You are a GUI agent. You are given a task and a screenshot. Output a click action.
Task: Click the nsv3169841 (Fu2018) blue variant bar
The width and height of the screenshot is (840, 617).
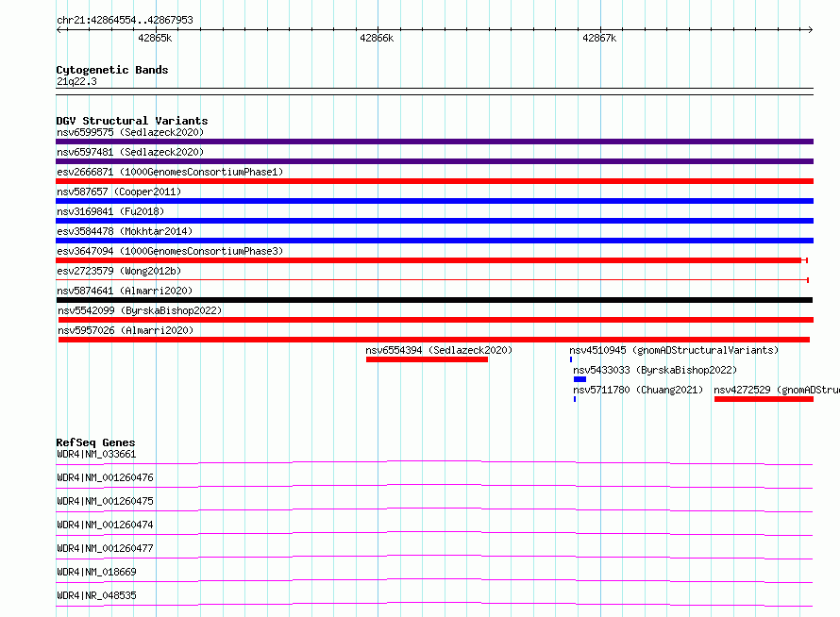(x=434, y=221)
